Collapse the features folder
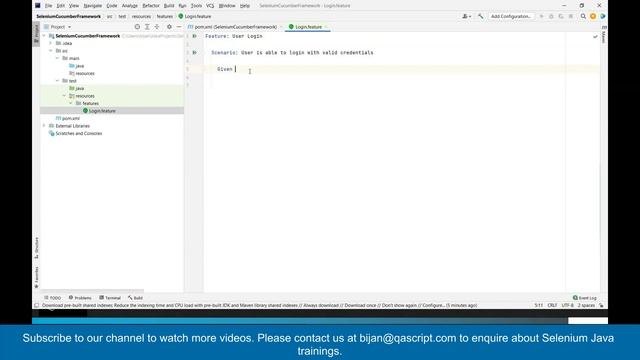Screen dimensions: 640x360 (70, 103)
